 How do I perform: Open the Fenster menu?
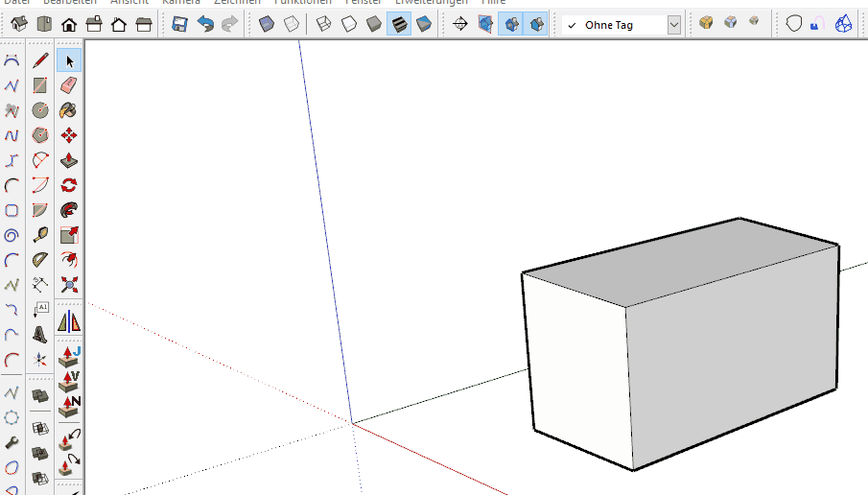coord(364,3)
